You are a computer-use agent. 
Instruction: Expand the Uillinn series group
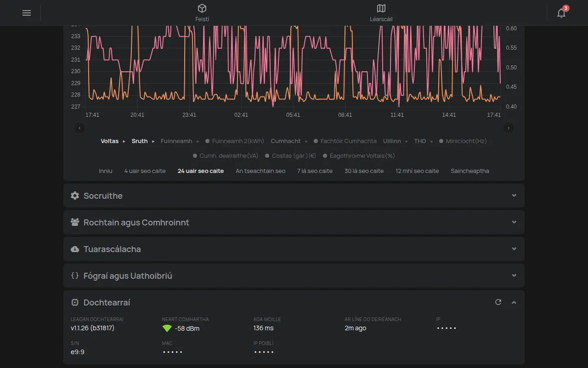(396, 141)
